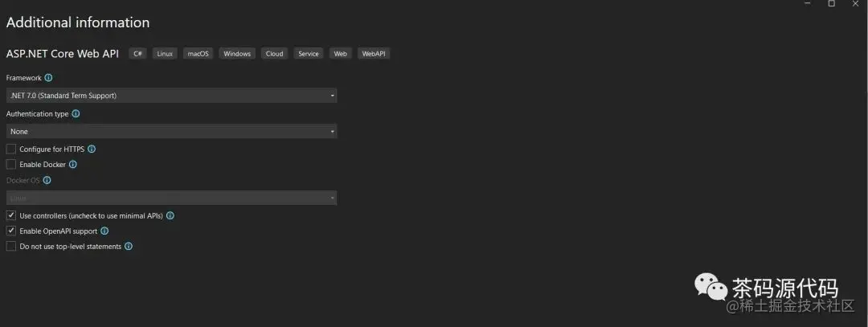Click the Linux tag

point(165,54)
